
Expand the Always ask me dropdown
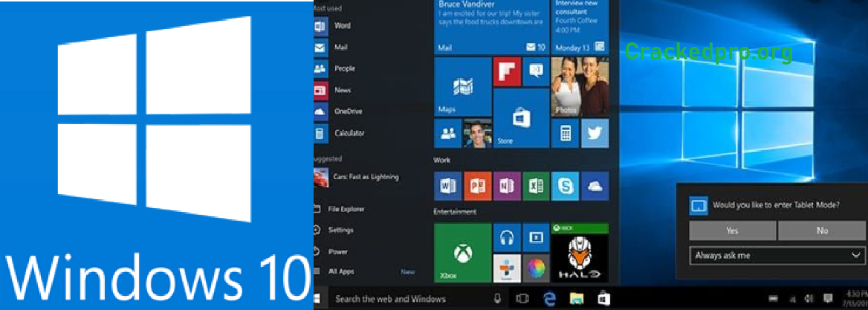[x=777, y=256]
